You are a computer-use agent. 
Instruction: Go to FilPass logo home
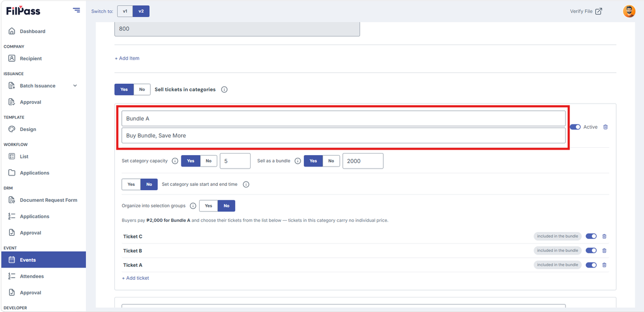coord(23,11)
